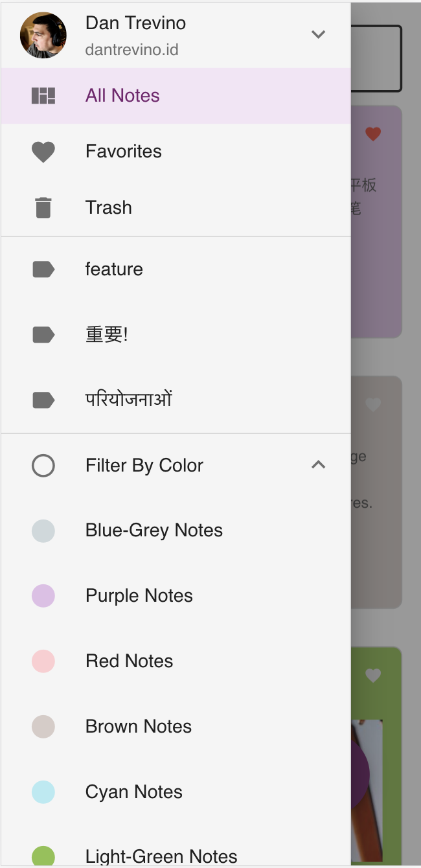Viewport: 421px width, 868px height.
Task: Click the Favorites heart icon in drawer
Action: 43,152
